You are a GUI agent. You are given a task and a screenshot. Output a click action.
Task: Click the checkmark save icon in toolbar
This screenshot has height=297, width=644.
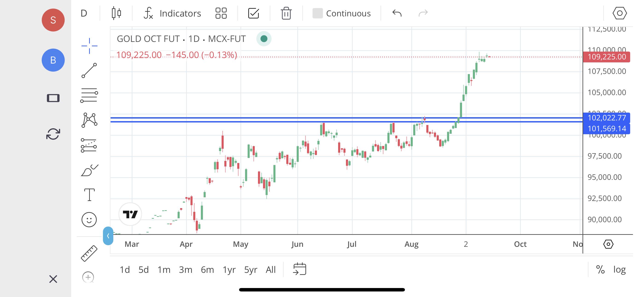[x=254, y=13]
